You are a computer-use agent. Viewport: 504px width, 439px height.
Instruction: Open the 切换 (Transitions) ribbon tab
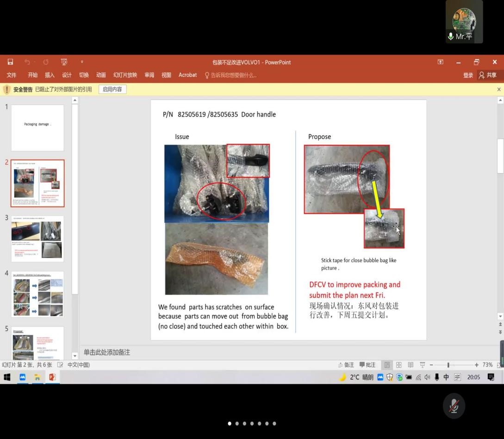[84, 75]
